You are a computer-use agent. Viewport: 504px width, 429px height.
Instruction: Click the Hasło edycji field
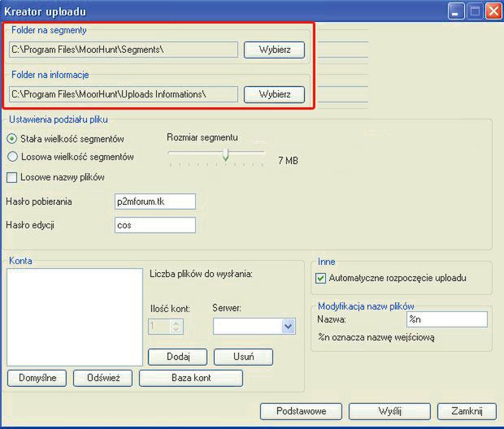pyautogui.click(x=155, y=225)
